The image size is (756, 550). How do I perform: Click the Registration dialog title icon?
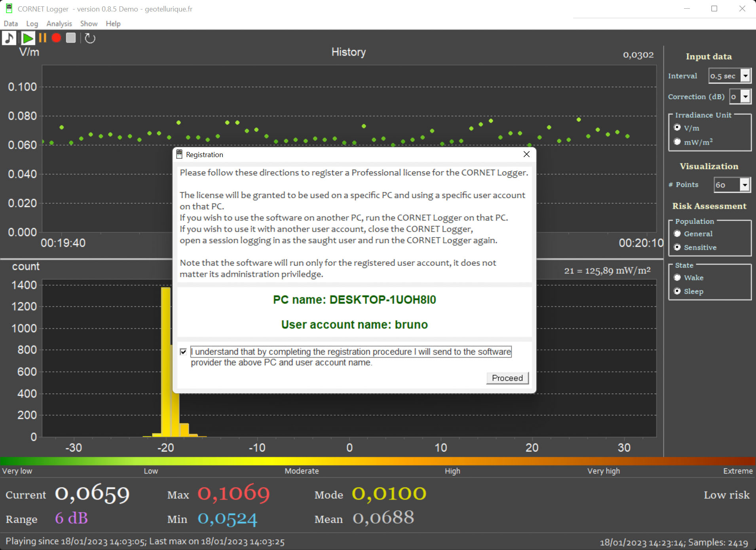tap(179, 154)
